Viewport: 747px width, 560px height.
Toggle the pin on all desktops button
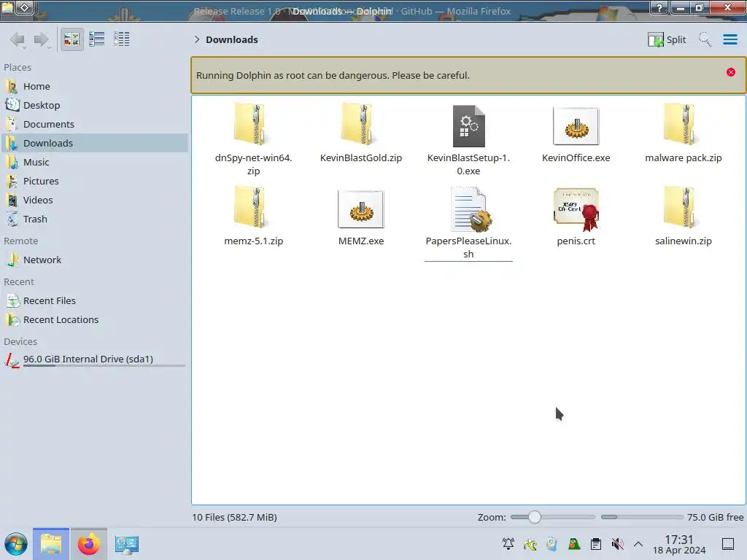(x=25, y=7)
